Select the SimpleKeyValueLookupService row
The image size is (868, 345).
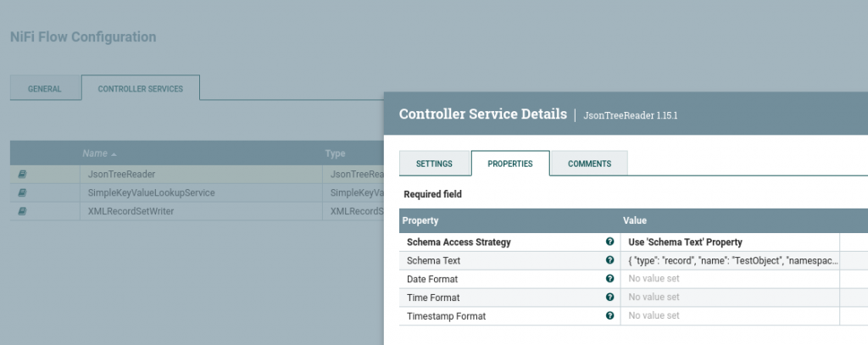pyautogui.click(x=151, y=192)
